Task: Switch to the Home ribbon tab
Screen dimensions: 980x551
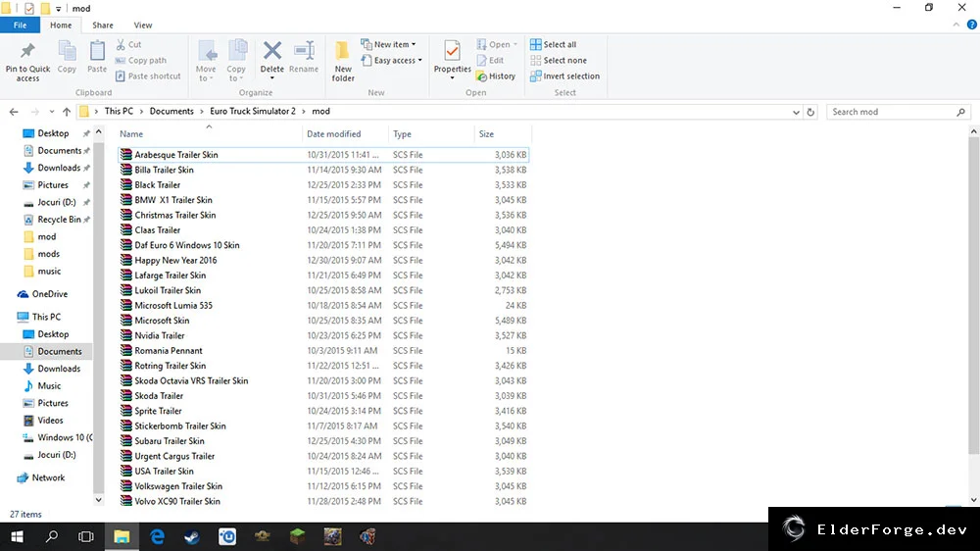Action: point(61,25)
